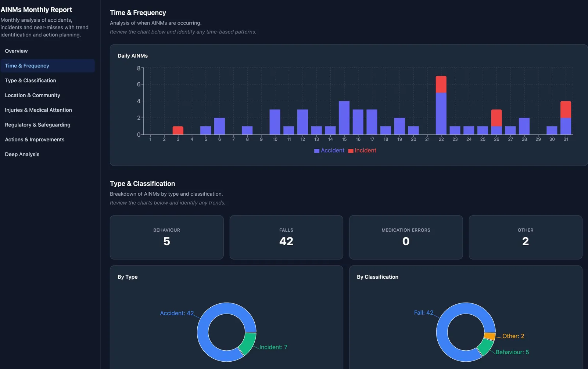Viewport: 588px width, 369px height.
Task: Click the "Fall: 42" donut label
Action: 424,312
